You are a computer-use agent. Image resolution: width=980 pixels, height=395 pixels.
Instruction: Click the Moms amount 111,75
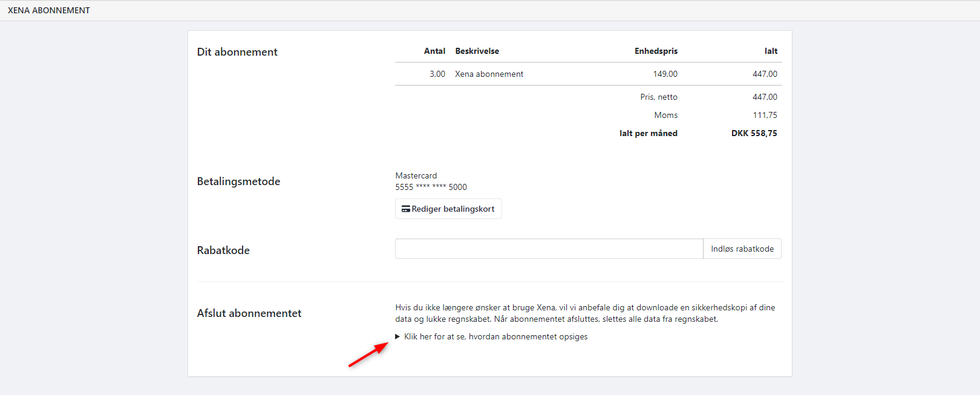tap(765, 116)
